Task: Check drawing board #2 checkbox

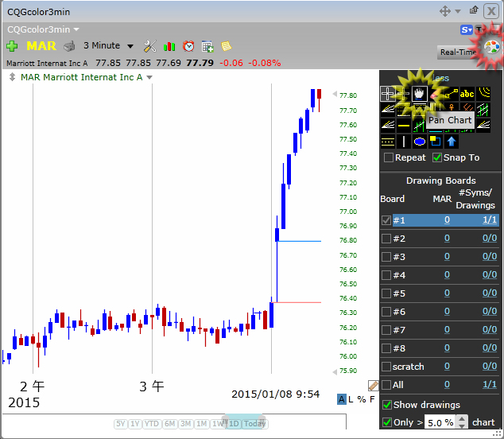Action: pos(386,239)
